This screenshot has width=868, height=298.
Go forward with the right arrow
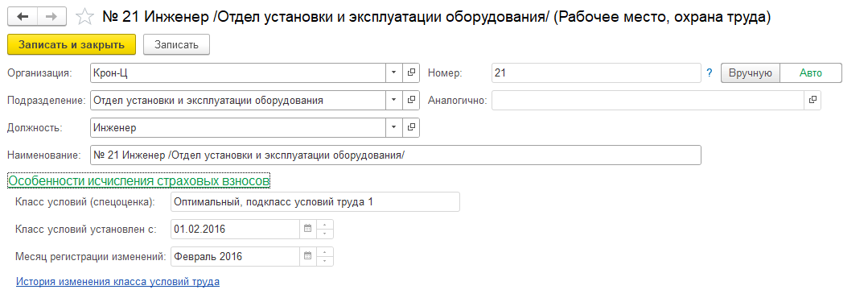pyautogui.click(x=52, y=17)
